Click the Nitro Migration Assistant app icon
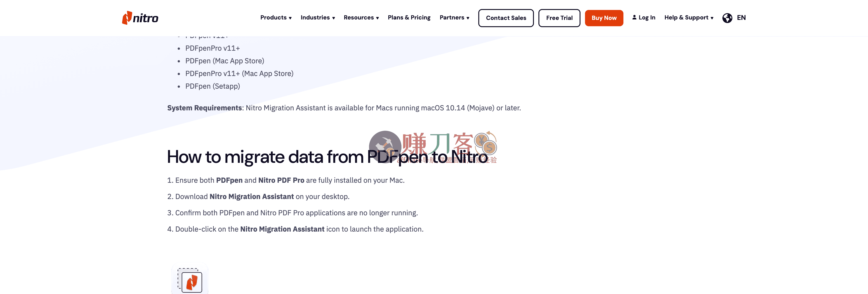Viewport: 868px width, 294px height. click(190, 279)
